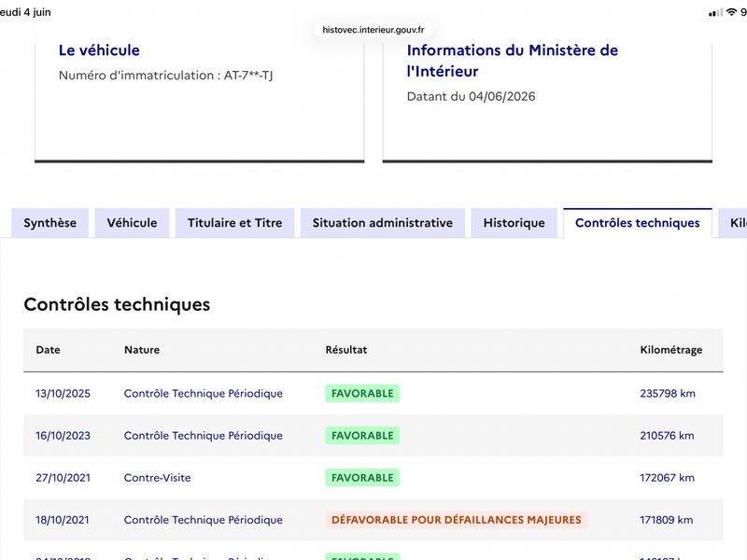The width and height of the screenshot is (747, 560).
Task: Tap the Wi-Fi status icon
Action: (731, 12)
